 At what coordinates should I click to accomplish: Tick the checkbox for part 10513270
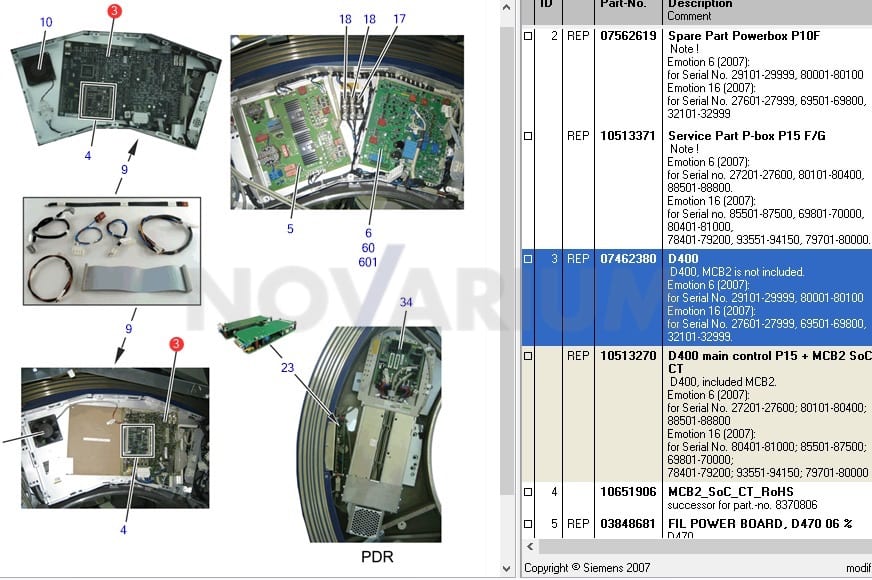pos(528,356)
